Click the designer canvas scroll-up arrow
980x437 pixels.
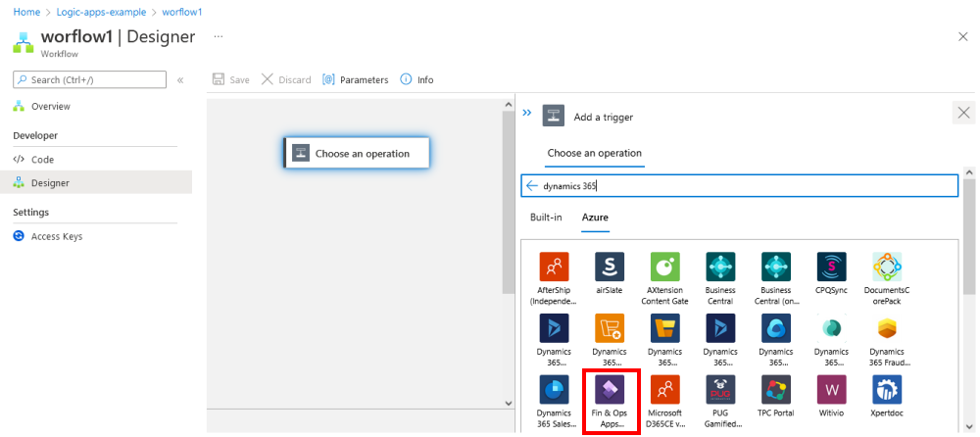(508, 106)
